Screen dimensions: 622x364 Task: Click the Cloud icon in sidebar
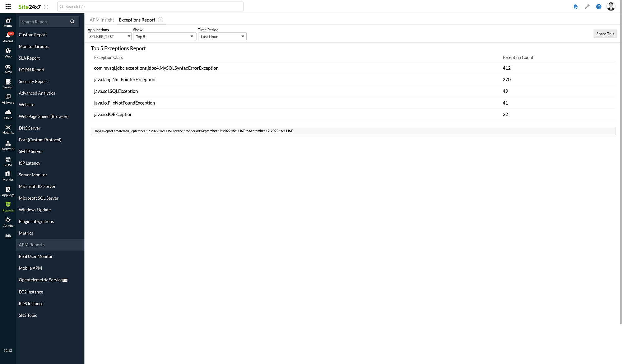[7, 114]
